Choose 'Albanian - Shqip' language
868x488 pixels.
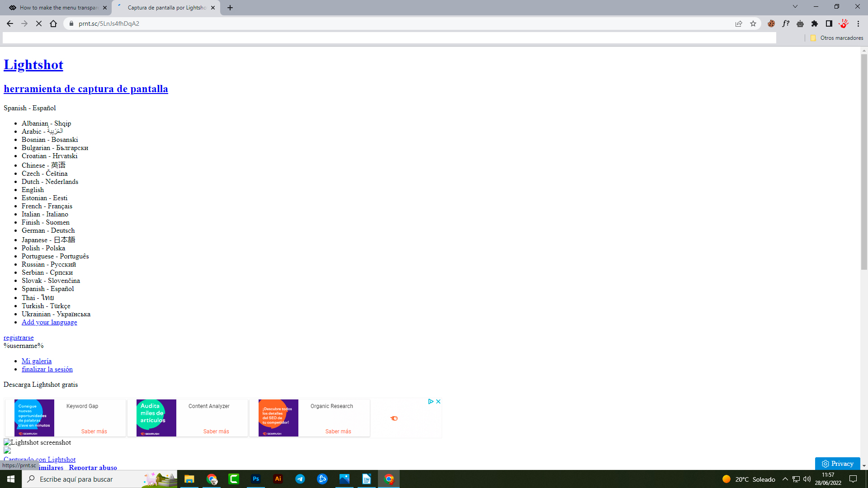(x=46, y=123)
